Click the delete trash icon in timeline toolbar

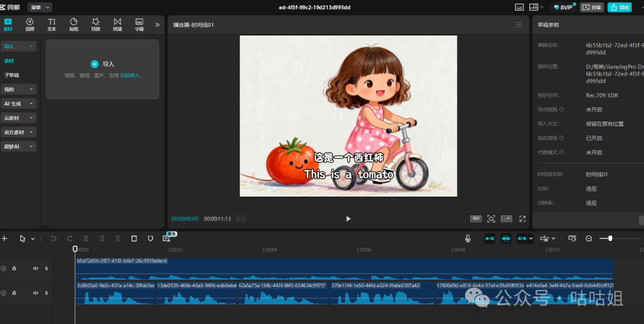pyautogui.click(x=134, y=238)
